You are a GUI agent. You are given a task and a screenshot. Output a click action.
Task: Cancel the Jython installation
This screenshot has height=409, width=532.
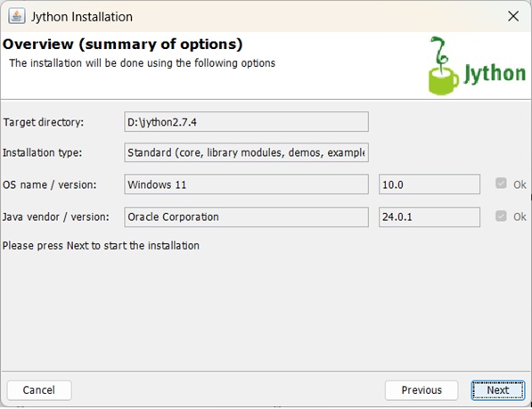[39, 390]
